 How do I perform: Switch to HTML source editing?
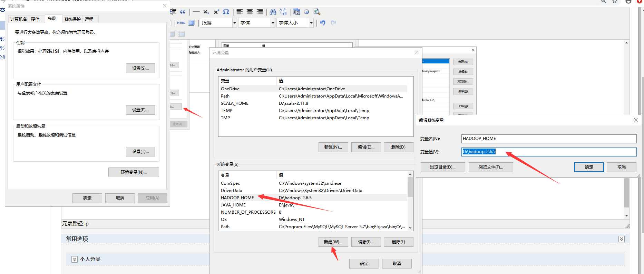(x=181, y=23)
